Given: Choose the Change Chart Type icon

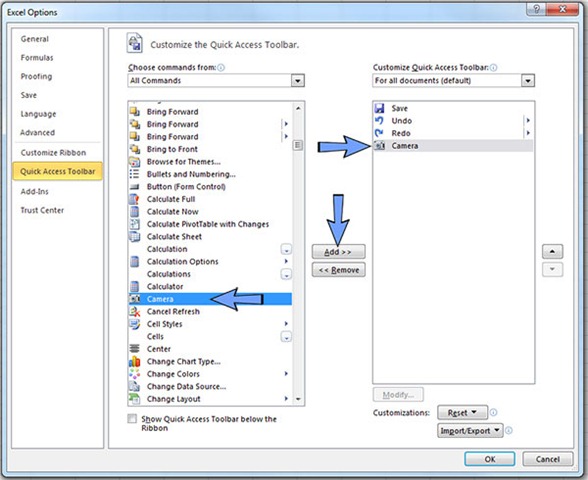Looking at the screenshot, I should [x=135, y=362].
